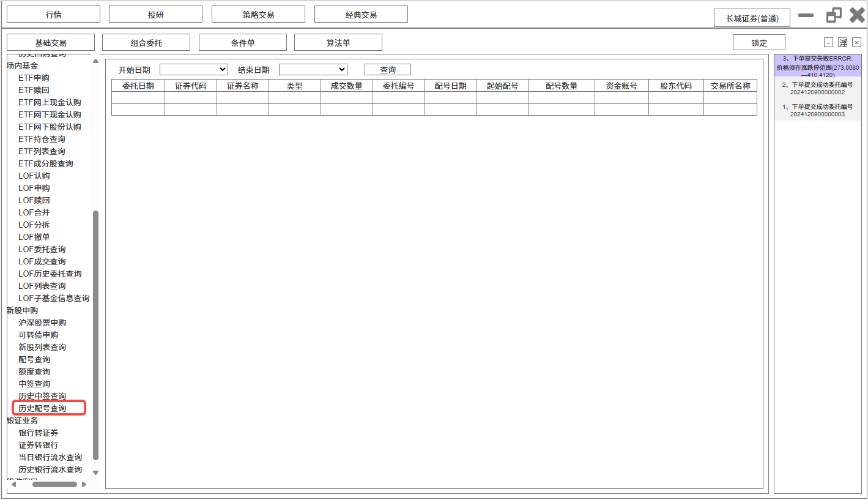Select the 下单提交失败ERROR message
868x500 pixels.
pos(817,66)
